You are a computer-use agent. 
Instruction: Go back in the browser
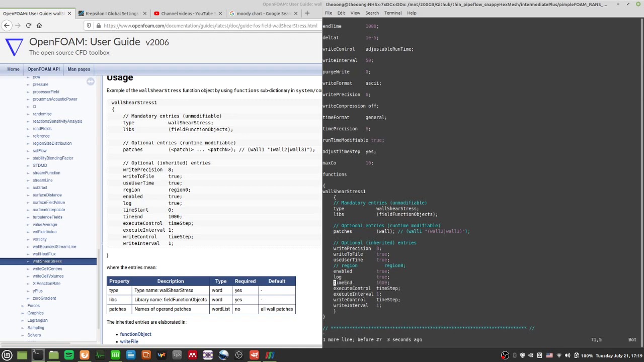pos(7,25)
